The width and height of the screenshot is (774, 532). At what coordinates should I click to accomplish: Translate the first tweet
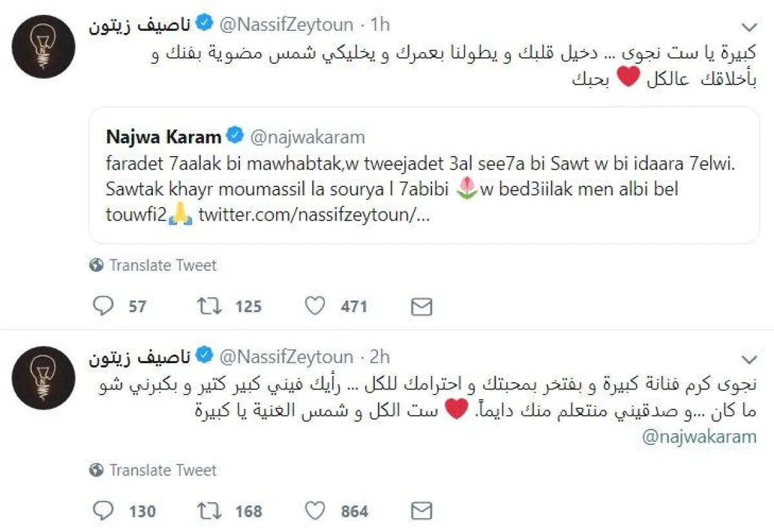click(163, 265)
